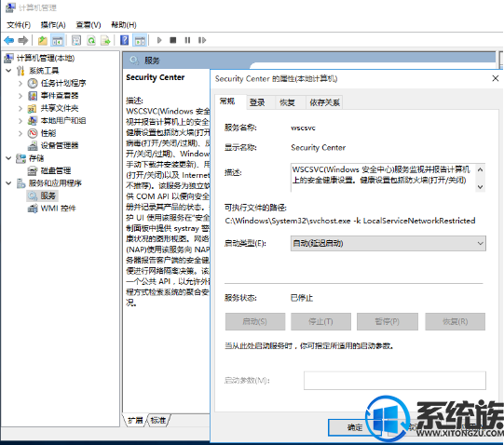
Task: Open the 操作(A) menu
Action: click(x=53, y=25)
